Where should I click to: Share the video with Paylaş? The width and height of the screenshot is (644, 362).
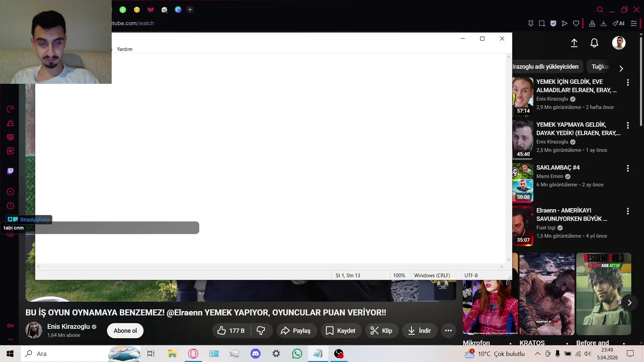tap(296, 331)
